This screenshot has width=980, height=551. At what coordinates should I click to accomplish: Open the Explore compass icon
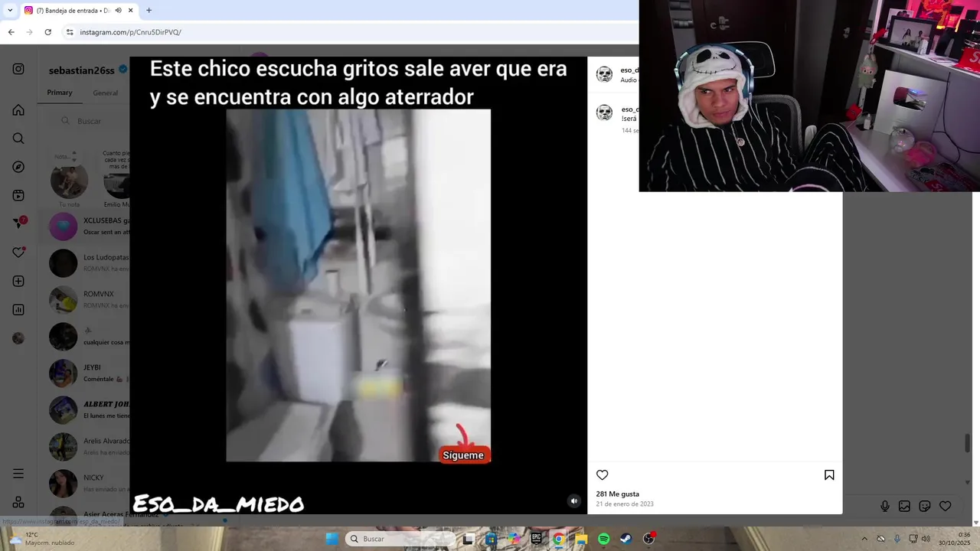click(x=18, y=167)
